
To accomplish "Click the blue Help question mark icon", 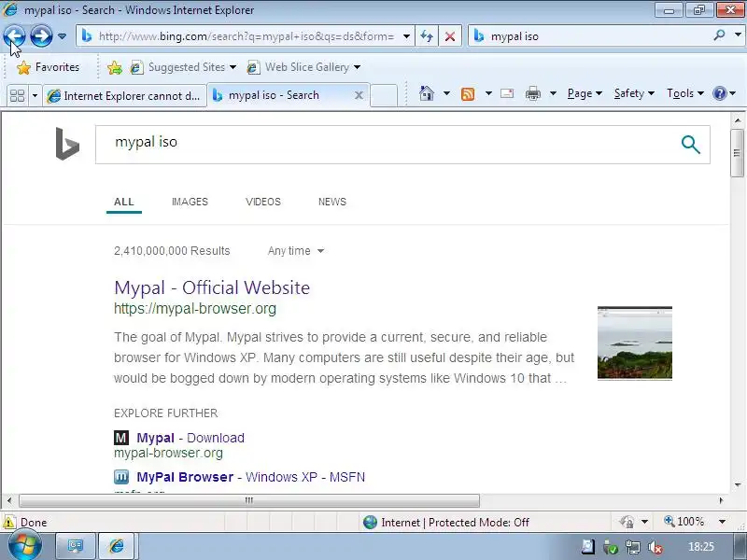I will [719, 93].
